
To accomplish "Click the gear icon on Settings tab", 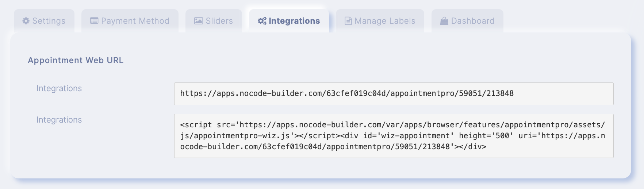I will pos(26,21).
